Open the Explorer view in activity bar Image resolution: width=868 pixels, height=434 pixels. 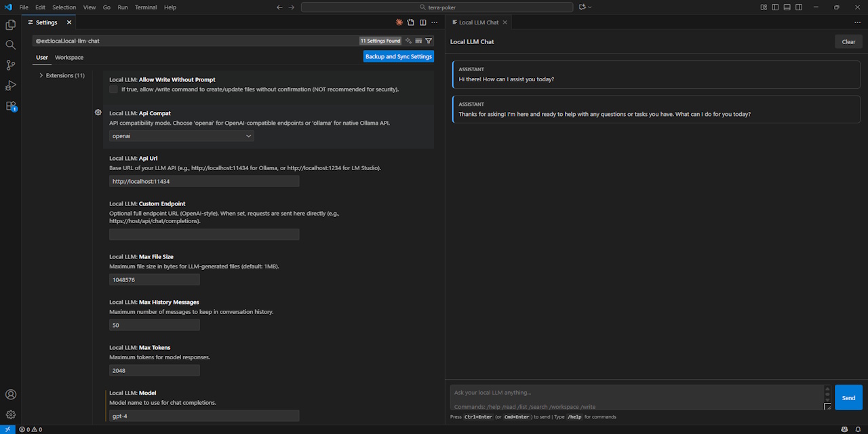pyautogui.click(x=10, y=24)
